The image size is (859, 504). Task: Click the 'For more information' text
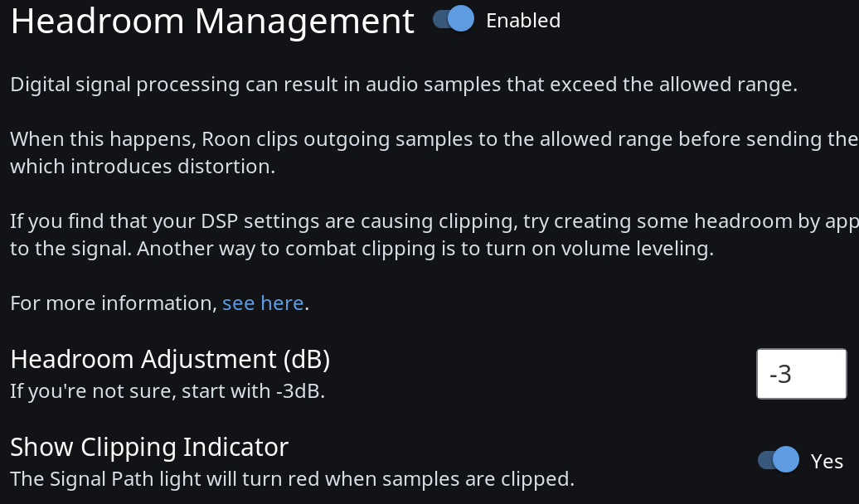click(x=114, y=303)
